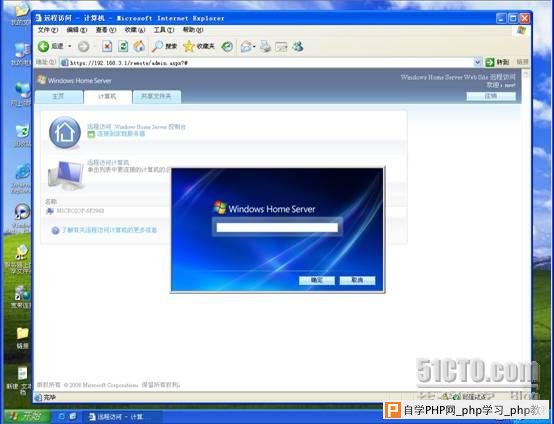Open the Windows Media Player desktop icon

22,218
